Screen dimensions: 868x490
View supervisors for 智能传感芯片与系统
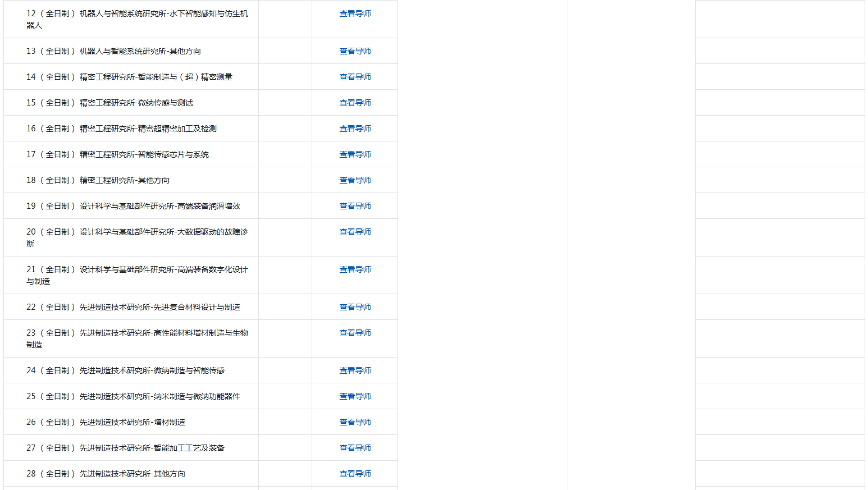coord(354,154)
